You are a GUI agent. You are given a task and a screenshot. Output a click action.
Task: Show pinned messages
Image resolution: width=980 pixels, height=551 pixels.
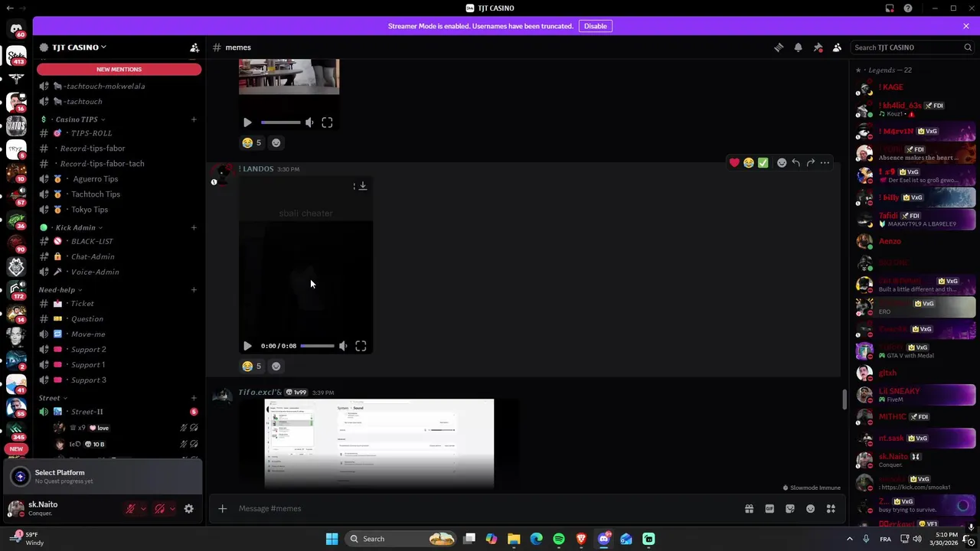click(x=818, y=47)
